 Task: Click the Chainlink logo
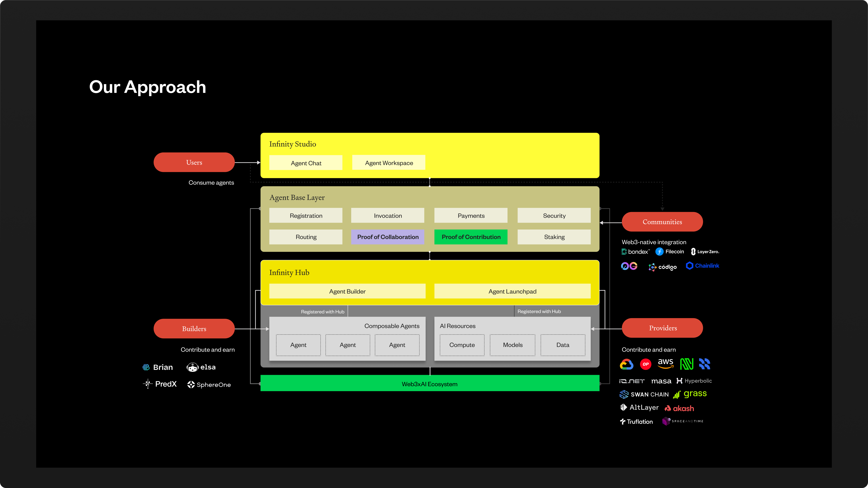(x=703, y=266)
